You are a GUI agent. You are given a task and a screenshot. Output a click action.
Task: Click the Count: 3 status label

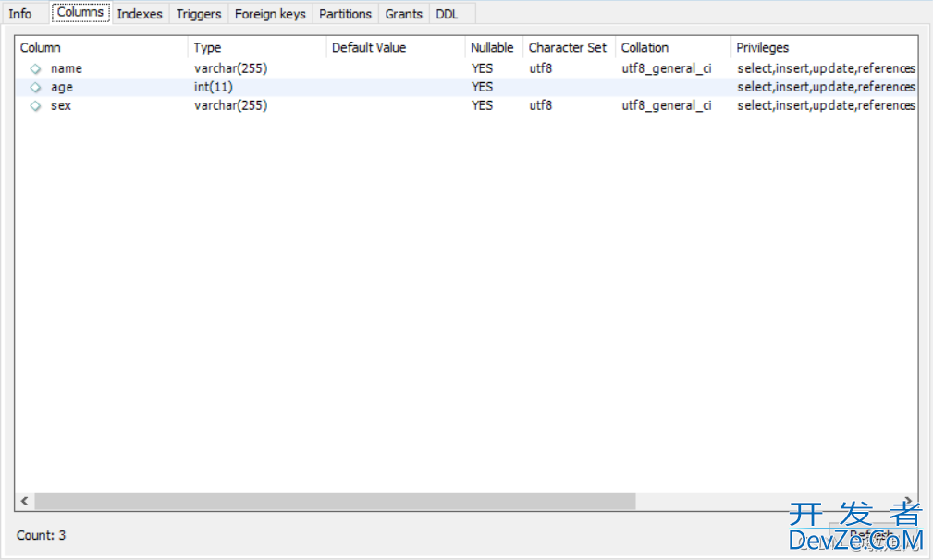pyautogui.click(x=41, y=536)
